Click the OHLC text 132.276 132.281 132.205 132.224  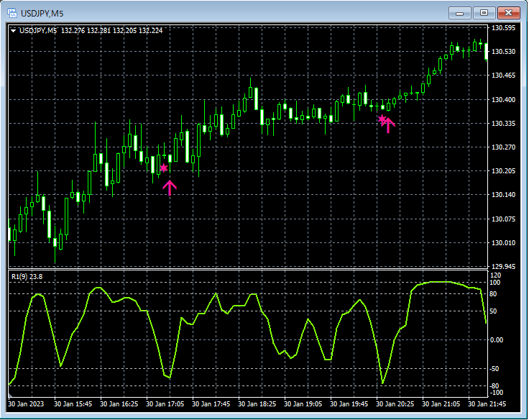pos(111,31)
